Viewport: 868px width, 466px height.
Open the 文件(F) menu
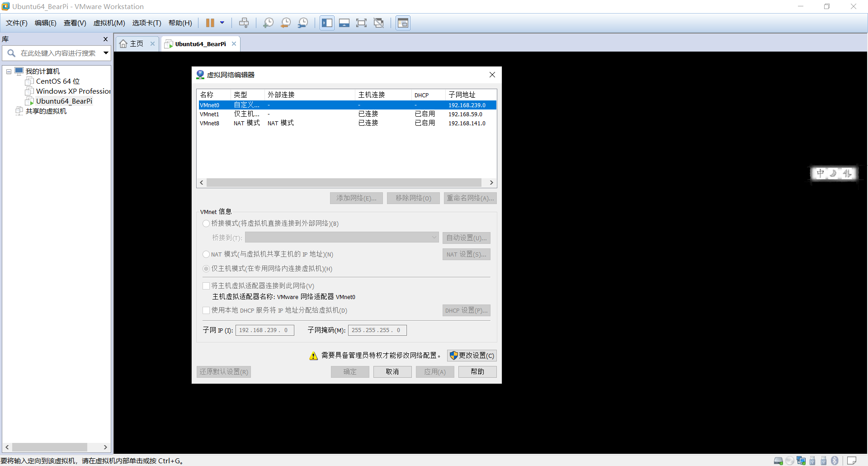(17, 23)
